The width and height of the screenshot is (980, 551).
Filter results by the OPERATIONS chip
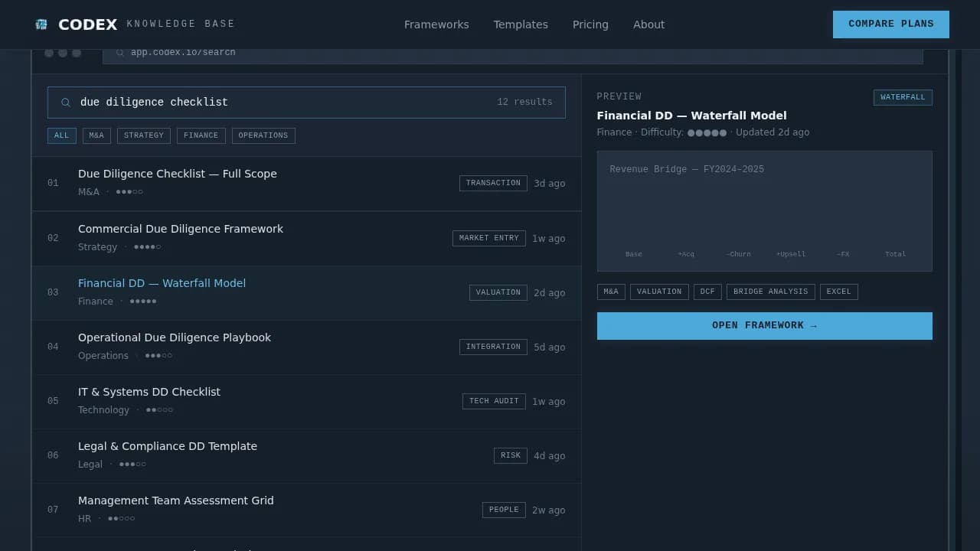click(263, 135)
